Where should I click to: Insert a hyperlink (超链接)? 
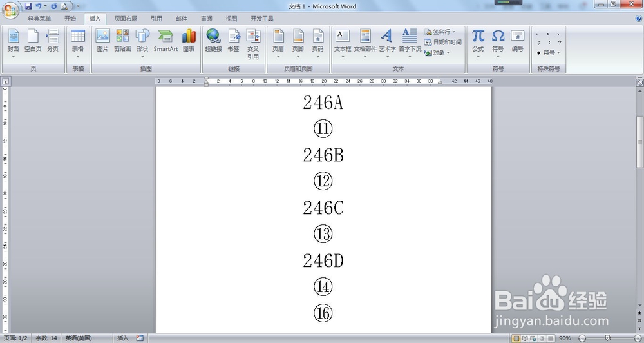214,41
